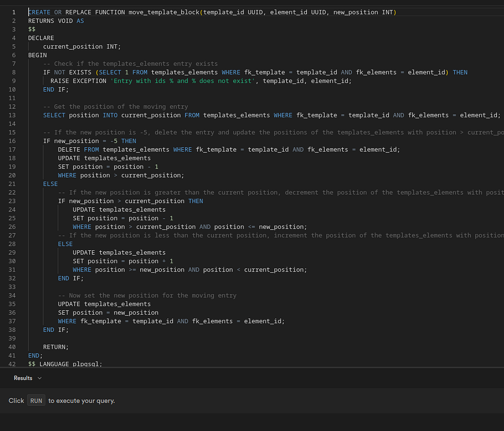Click string 'Entry with ids % and % does not exist'
This screenshot has height=431, width=504.
click(x=183, y=81)
